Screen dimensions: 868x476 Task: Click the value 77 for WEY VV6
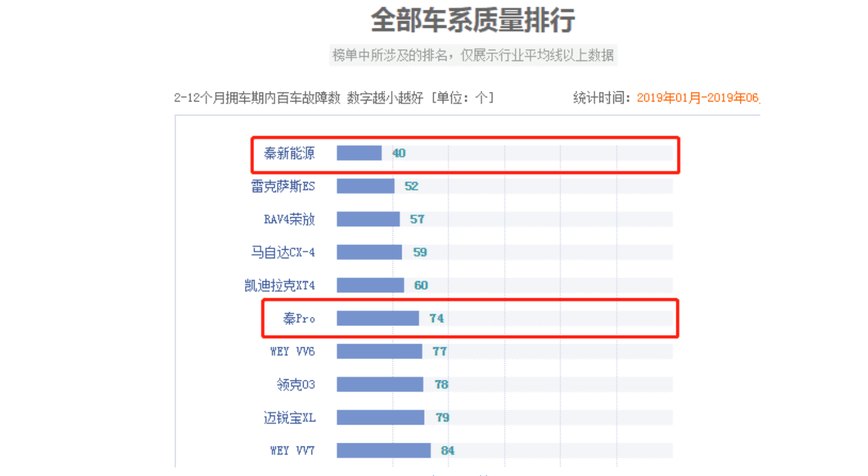coord(440,351)
